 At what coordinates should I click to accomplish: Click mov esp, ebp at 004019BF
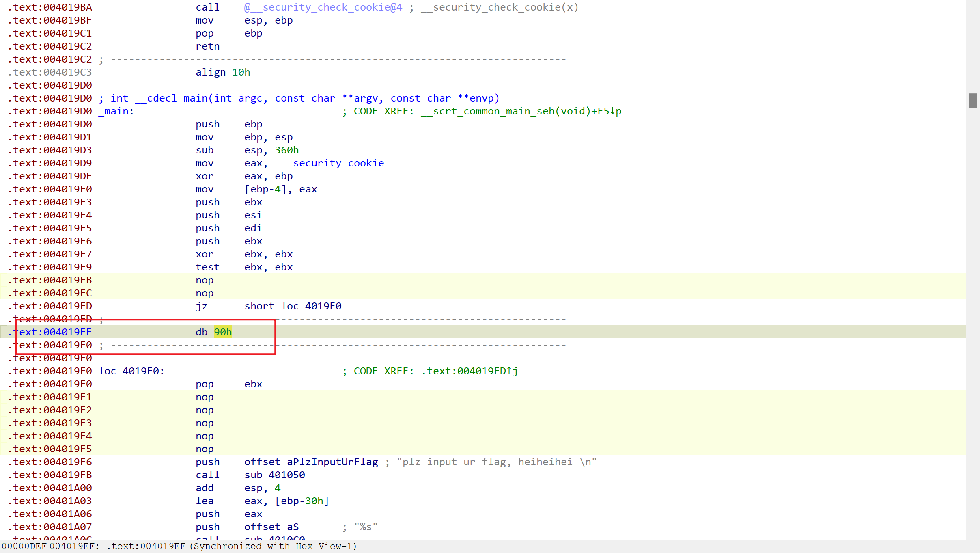coord(244,20)
